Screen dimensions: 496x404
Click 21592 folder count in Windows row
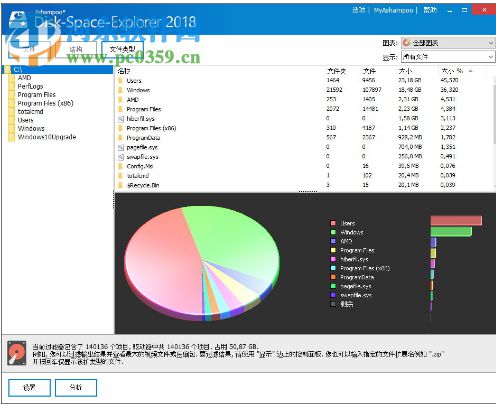[334, 90]
